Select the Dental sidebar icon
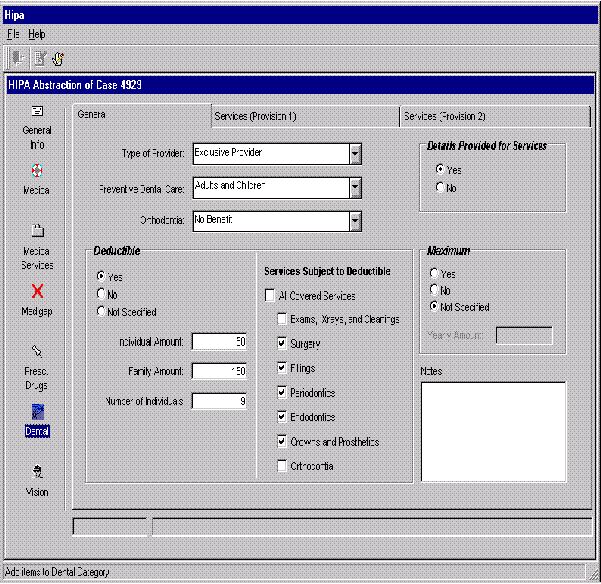601x584 pixels. point(37,412)
